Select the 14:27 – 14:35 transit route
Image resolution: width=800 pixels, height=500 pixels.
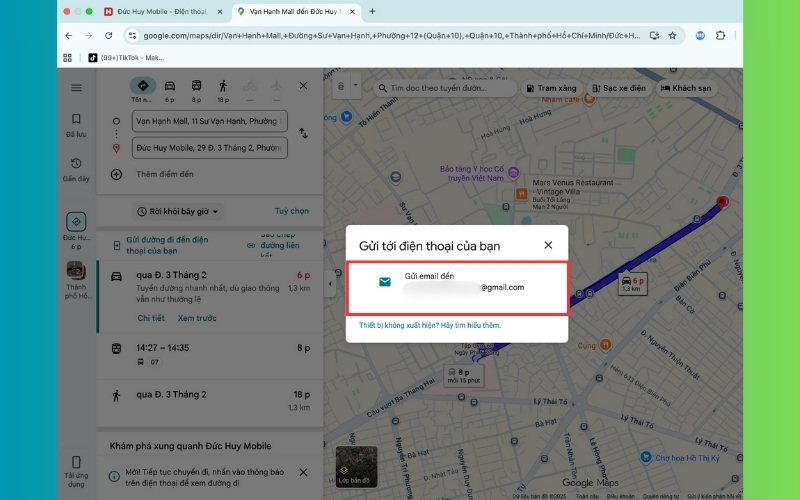(x=210, y=355)
